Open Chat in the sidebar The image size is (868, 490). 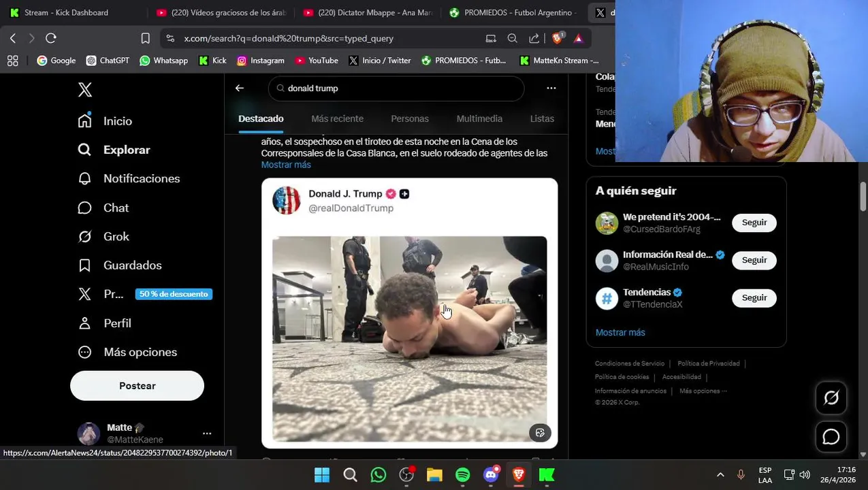103,208
